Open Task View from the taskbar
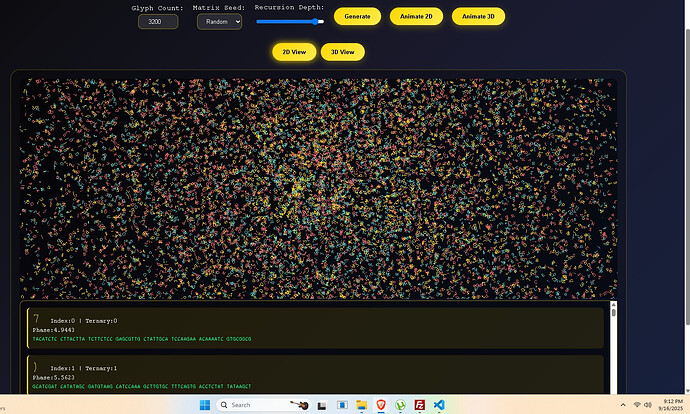690x414 pixels. tap(321, 405)
